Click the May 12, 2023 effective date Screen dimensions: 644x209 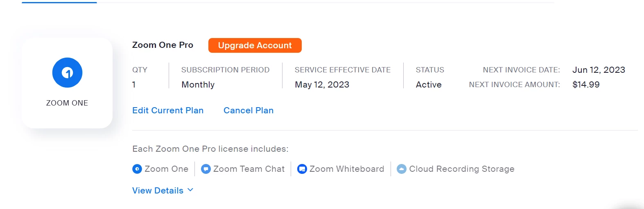[x=322, y=85]
